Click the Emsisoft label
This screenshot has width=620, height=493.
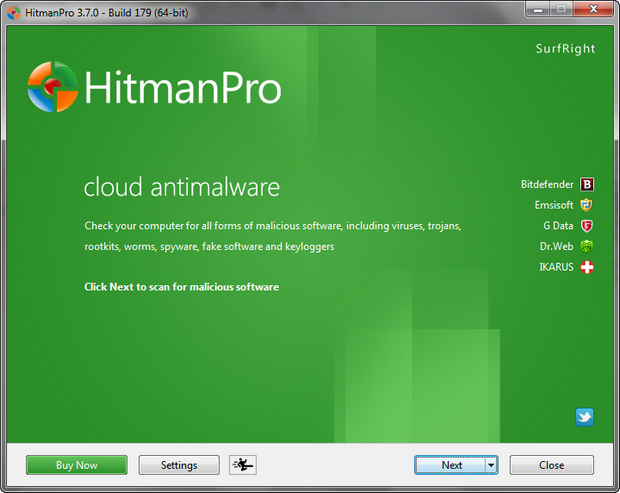tap(554, 205)
